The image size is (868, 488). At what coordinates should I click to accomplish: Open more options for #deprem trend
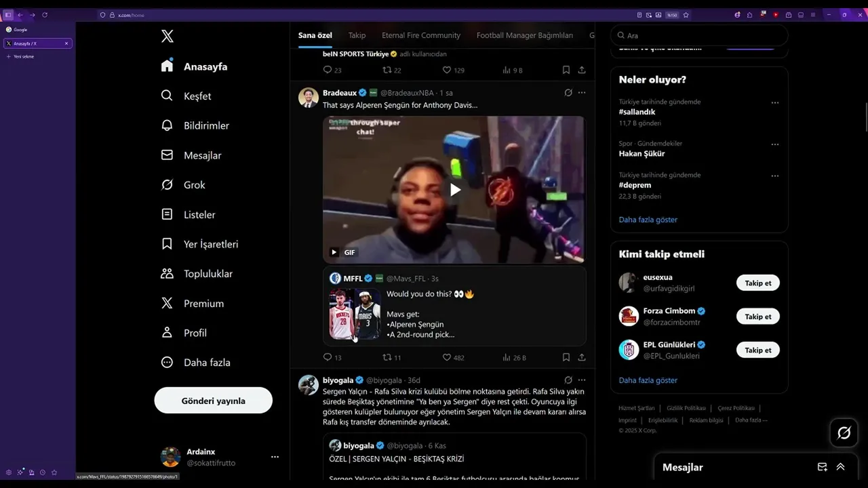point(775,176)
